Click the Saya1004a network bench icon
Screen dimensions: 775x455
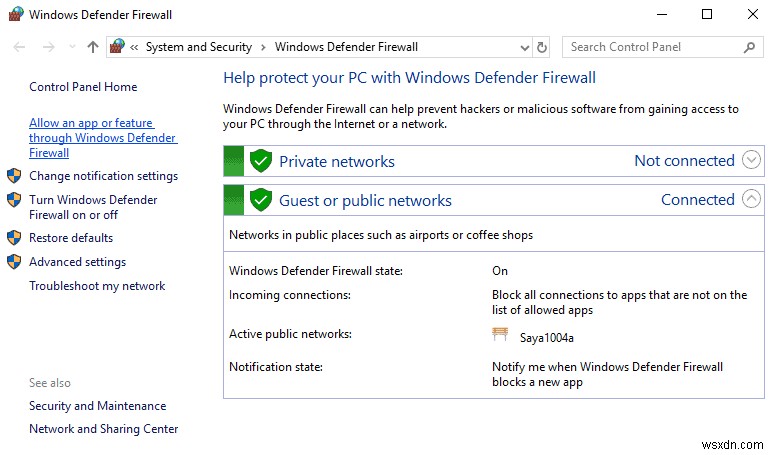(500, 334)
